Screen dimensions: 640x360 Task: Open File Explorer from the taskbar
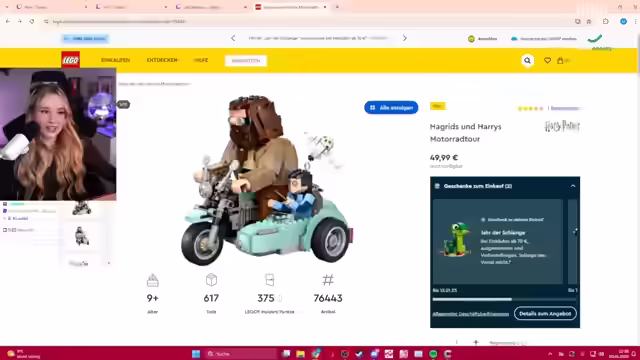click(x=300, y=353)
